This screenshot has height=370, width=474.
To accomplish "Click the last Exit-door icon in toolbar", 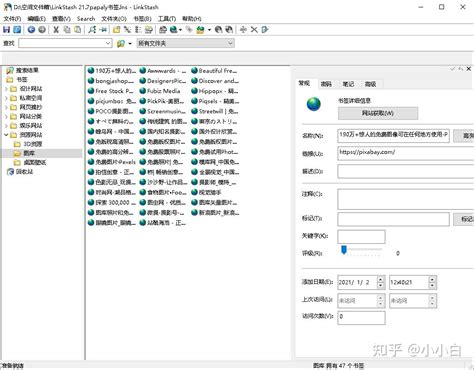I will (265, 30).
